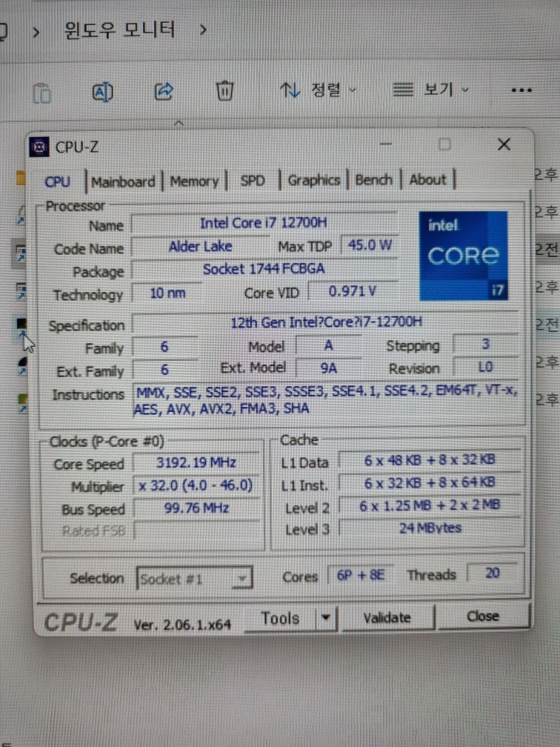Click the delete trash can icon
The width and height of the screenshot is (560, 747).
(224, 90)
